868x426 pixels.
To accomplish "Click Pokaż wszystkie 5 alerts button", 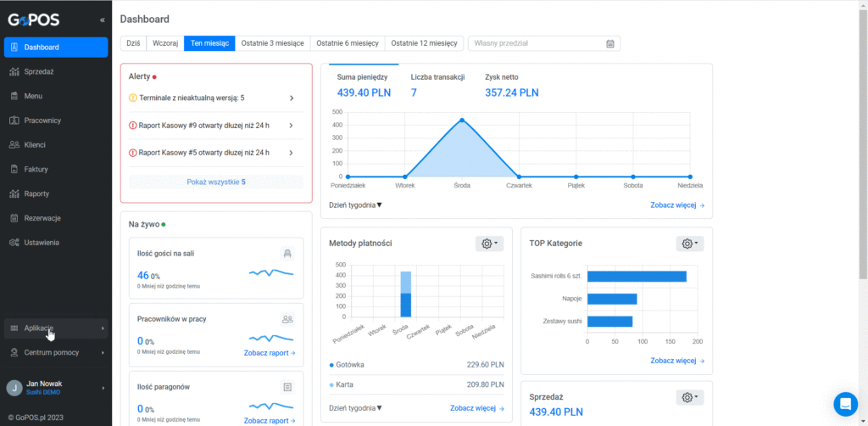I will click(216, 182).
